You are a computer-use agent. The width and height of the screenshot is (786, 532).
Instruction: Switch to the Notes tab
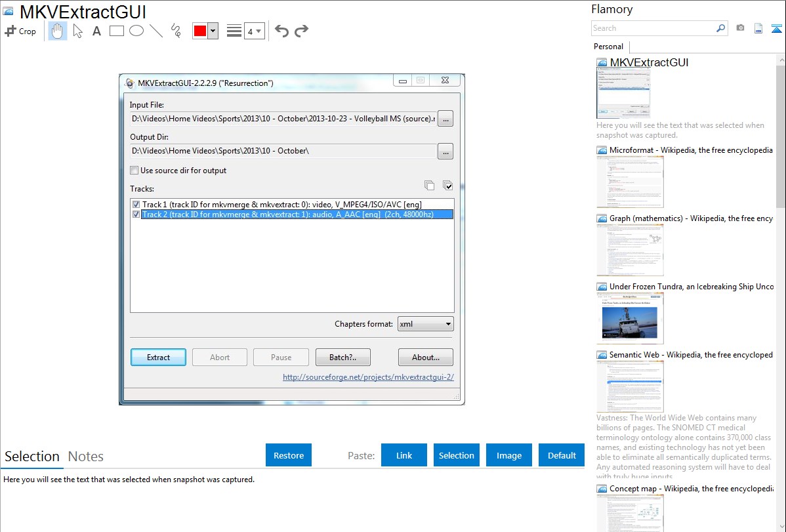point(86,457)
